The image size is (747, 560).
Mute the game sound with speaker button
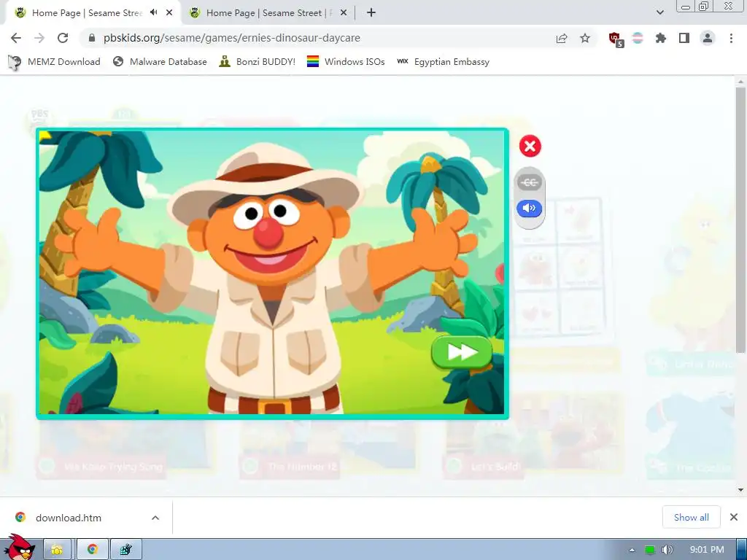pos(530,208)
